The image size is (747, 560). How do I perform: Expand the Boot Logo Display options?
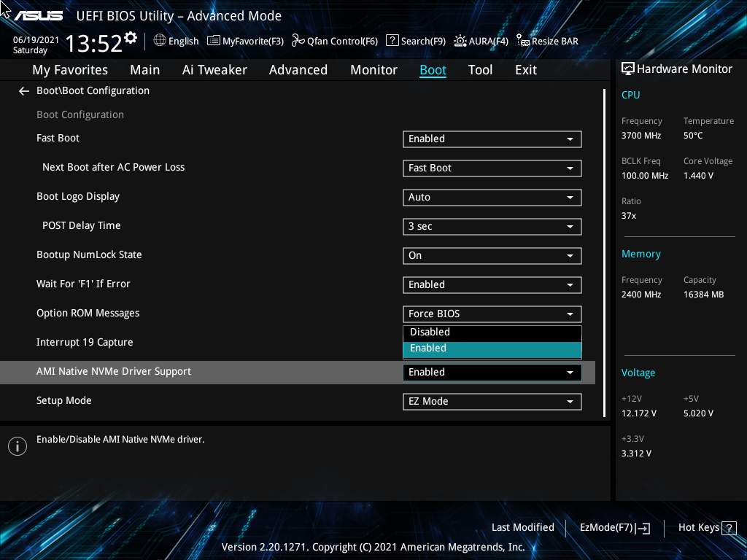(492, 197)
